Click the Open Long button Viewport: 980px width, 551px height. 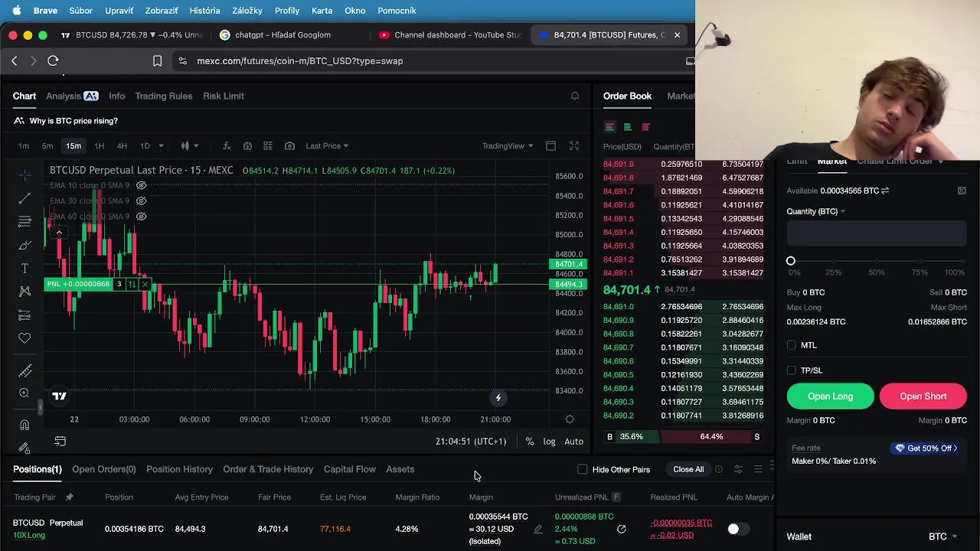pyautogui.click(x=830, y=396)
